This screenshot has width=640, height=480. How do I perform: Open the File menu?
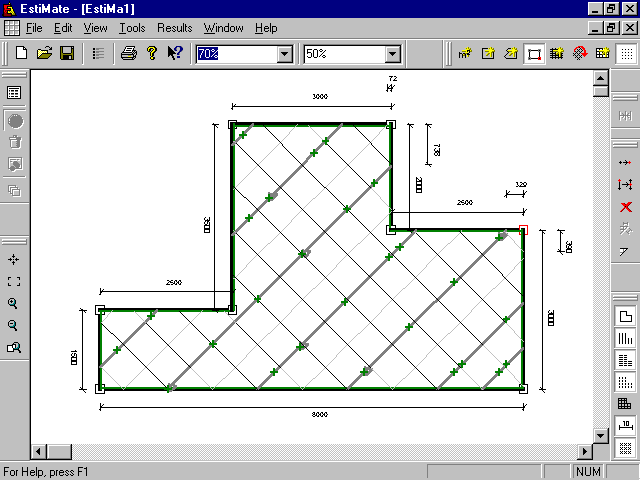34,28
